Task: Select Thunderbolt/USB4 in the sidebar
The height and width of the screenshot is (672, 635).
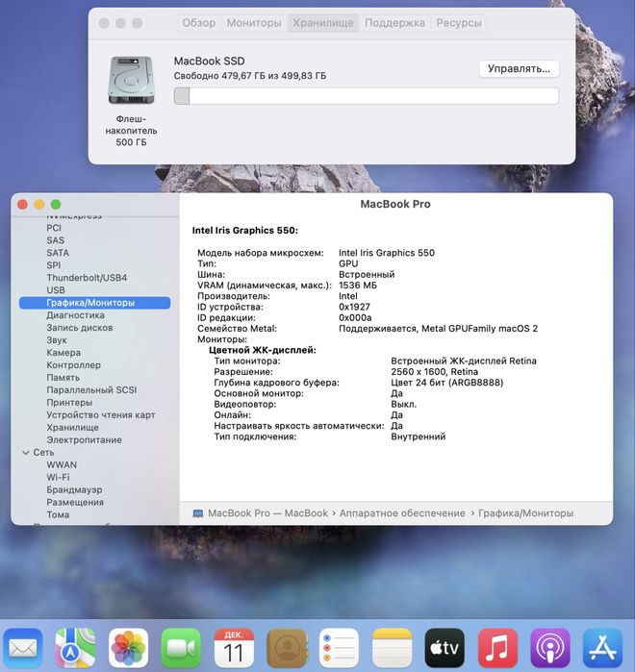Action: tap(87, 278)
